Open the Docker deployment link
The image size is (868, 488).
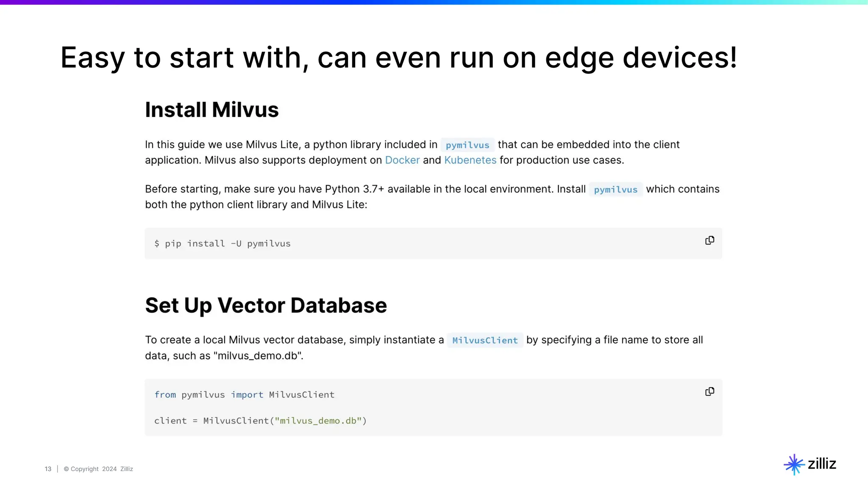click(x=402, y=160)
